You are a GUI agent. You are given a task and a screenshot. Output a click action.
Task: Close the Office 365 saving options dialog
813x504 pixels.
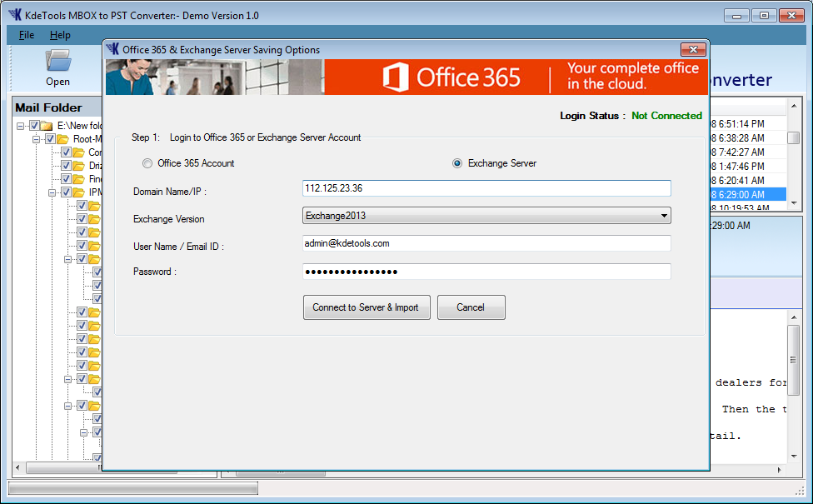pos(692,50)
